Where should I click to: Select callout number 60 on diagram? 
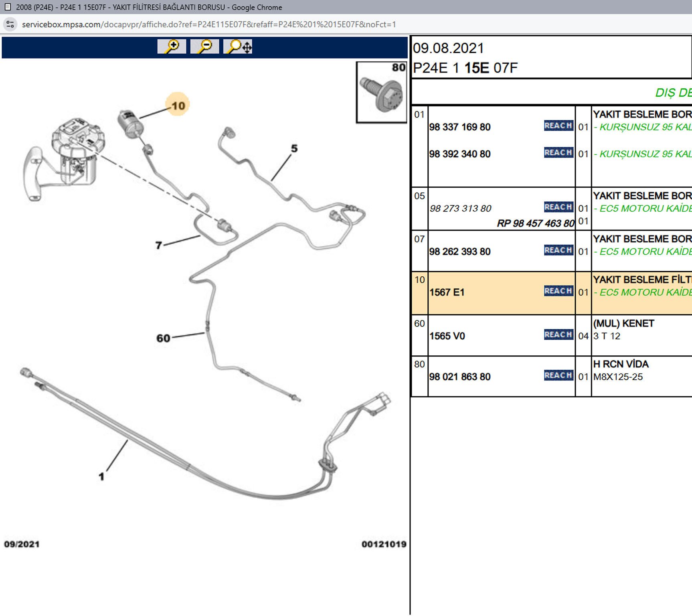(163, 338)
